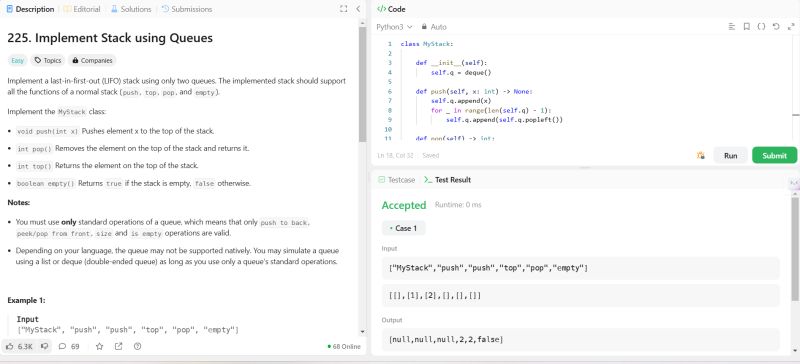Expand the Topics tag
The height and width of the screenshot is (364, 800).
click(47, 60)
